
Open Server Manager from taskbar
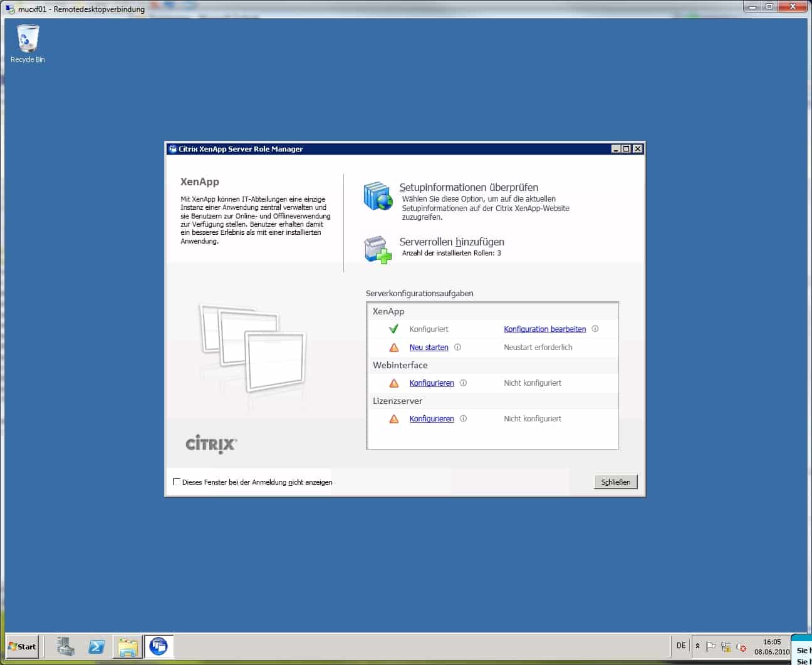coord(65,646)
